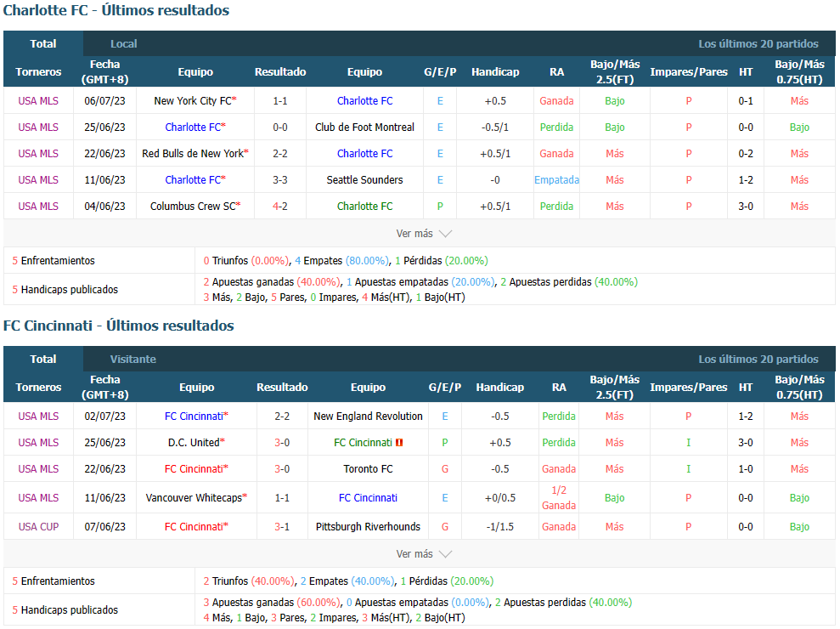The image size is (840, 629).
Task: Open the Total tab in FC Cincinnati table
Action: 42,360
